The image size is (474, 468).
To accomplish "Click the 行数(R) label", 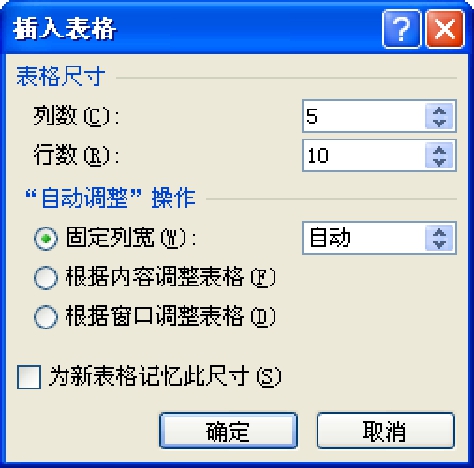I will tap(76, 155).
